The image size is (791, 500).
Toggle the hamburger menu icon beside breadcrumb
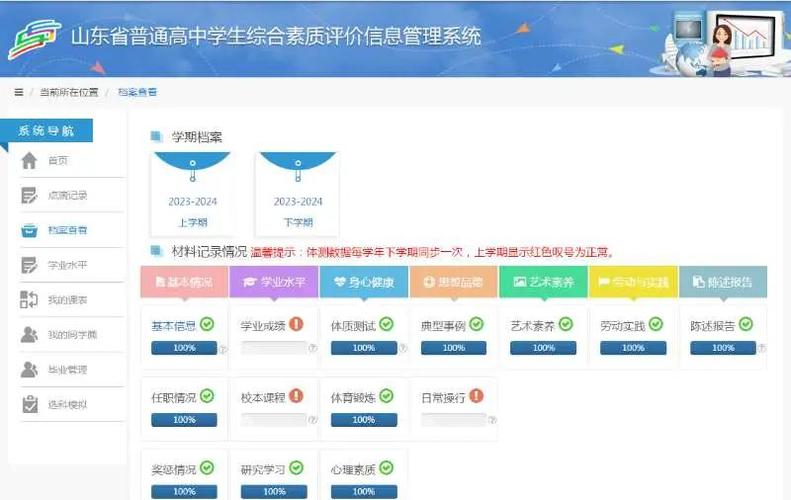click(19, 92)
